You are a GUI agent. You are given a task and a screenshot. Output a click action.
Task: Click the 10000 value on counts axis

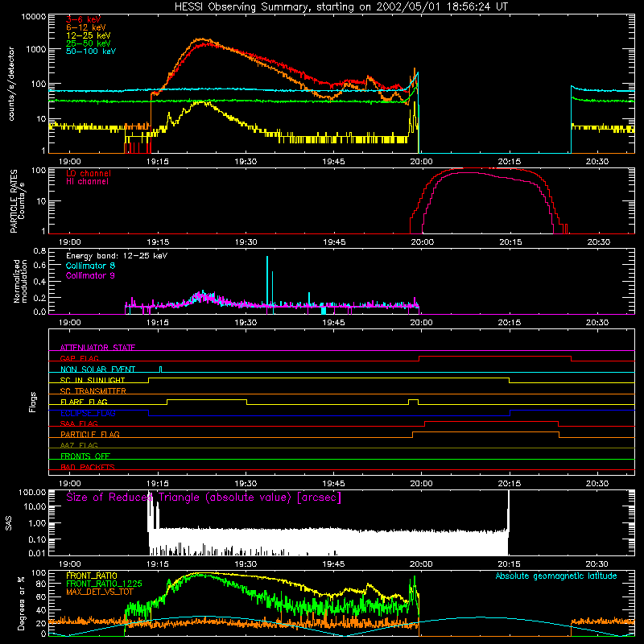click(34, 16)
